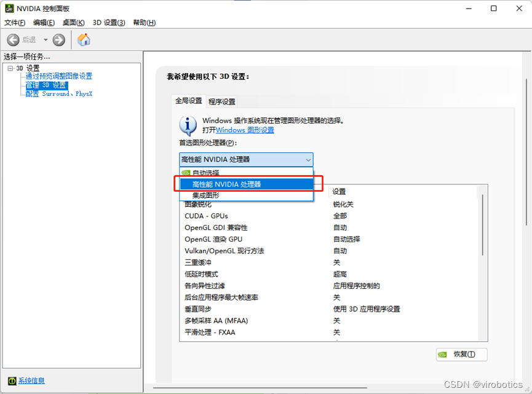Open the 编辑(E) menu
532x394 pixels.
(x=44, y=23)
